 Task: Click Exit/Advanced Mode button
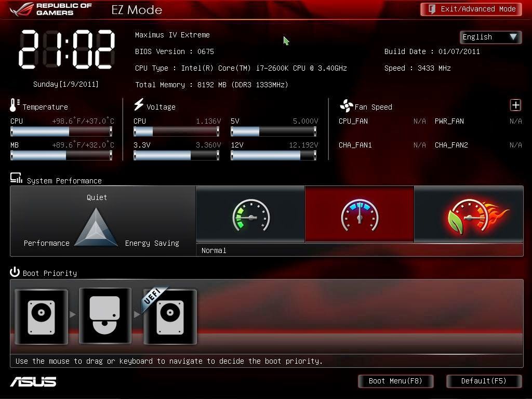[471, 9]
